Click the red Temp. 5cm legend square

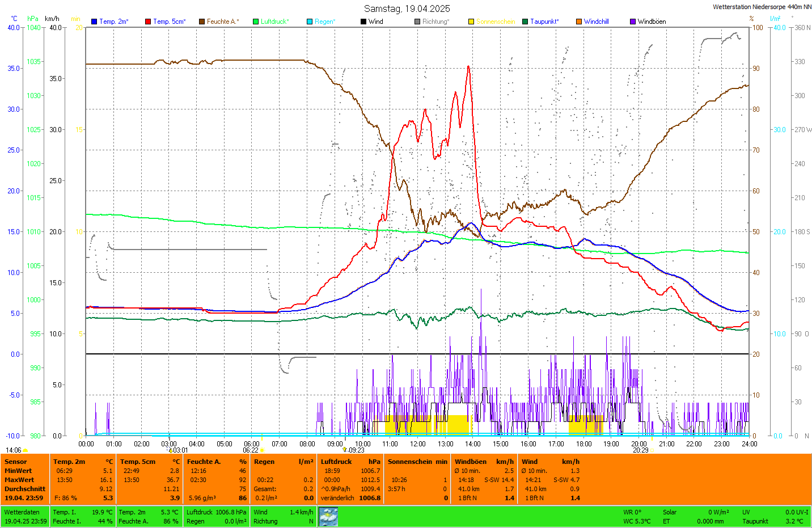pos(148,22)
